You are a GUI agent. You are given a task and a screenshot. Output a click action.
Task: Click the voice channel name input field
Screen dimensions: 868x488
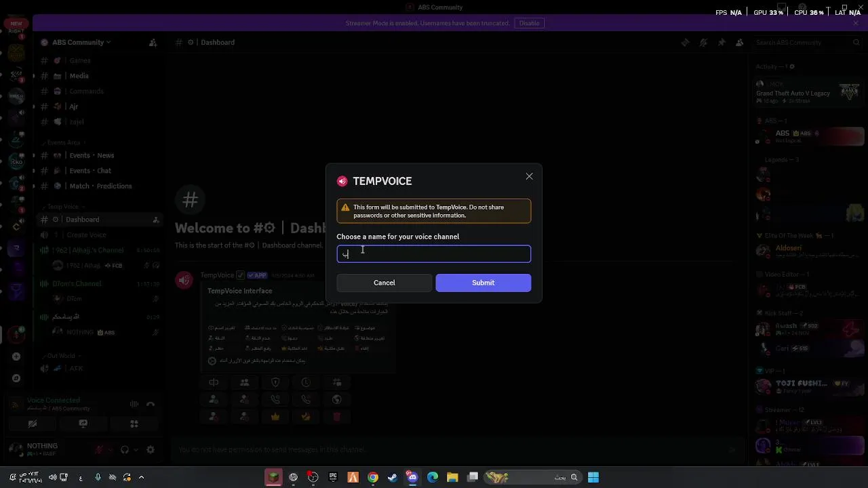pos(434,254)
